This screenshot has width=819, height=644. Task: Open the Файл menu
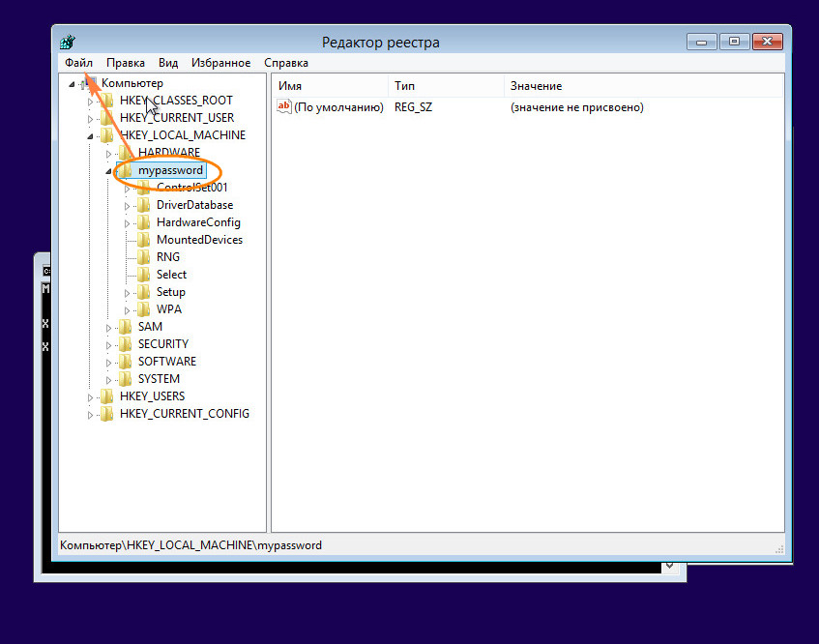(78, 63)
